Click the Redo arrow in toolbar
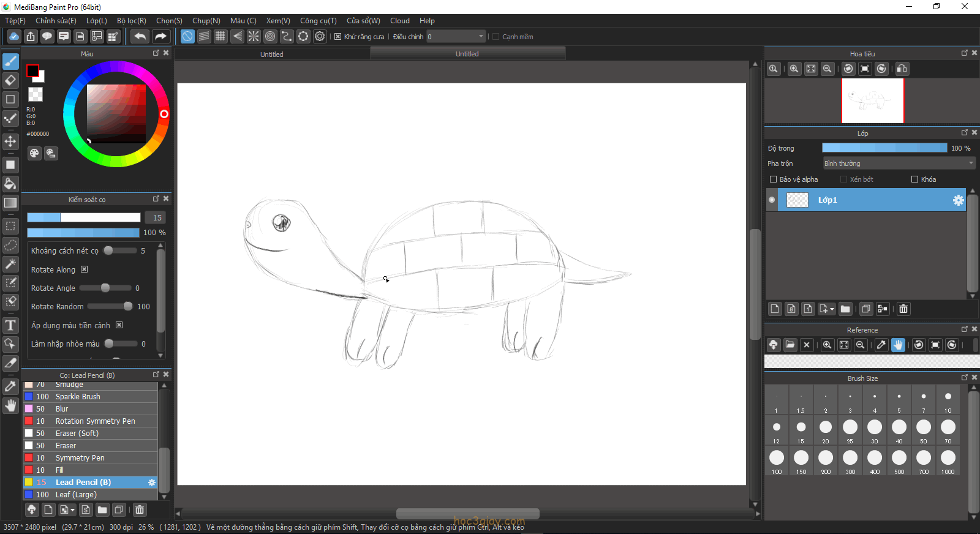Viewport: 980px width, 534px height. (x=160, y=37)
